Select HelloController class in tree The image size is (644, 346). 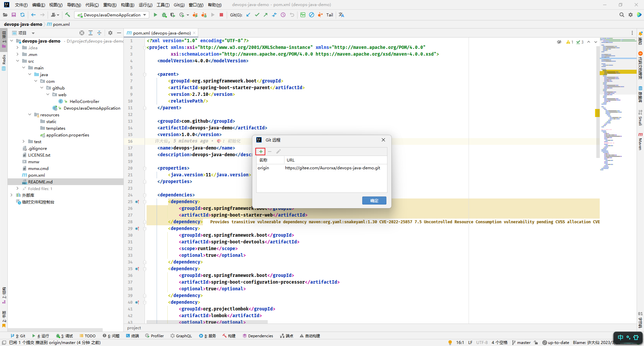coord(85,101)
